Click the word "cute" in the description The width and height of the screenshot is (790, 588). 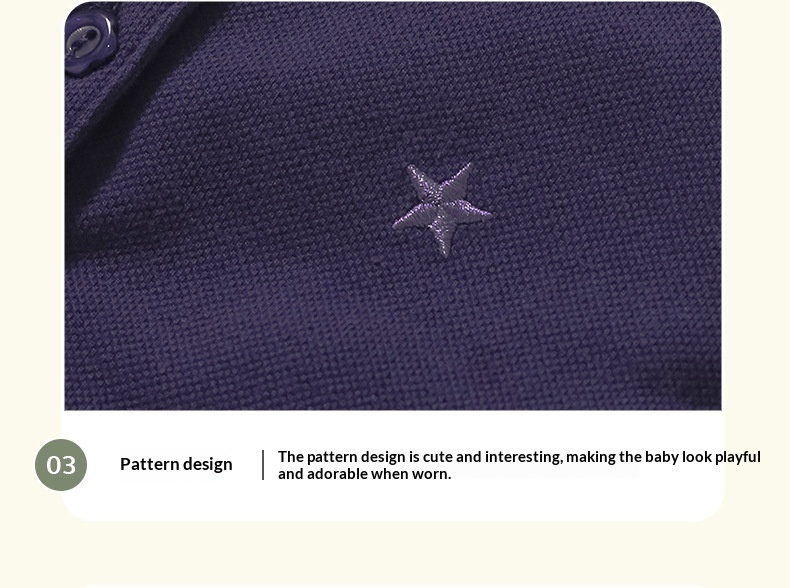(437, 456)
